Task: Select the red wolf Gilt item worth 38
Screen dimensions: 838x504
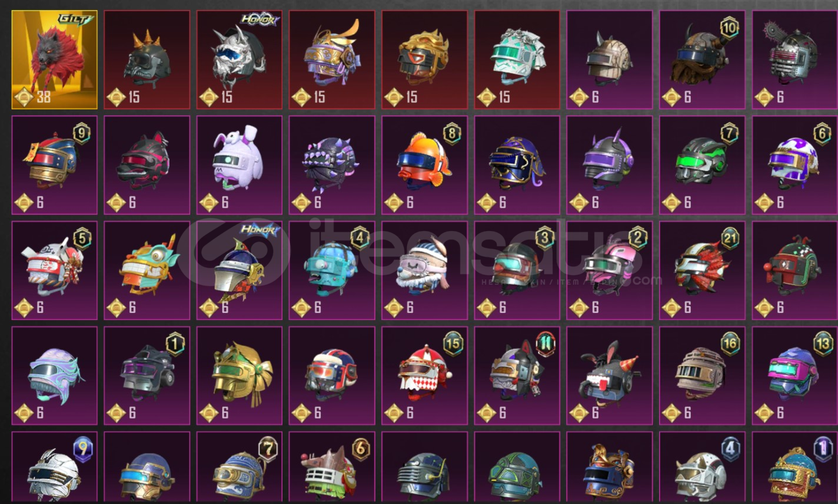Action: click(x=55, y=59)
